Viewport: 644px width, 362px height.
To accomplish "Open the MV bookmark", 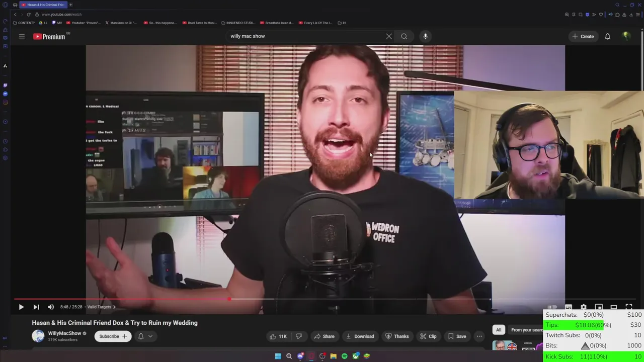I will click(x=57, y=23).
